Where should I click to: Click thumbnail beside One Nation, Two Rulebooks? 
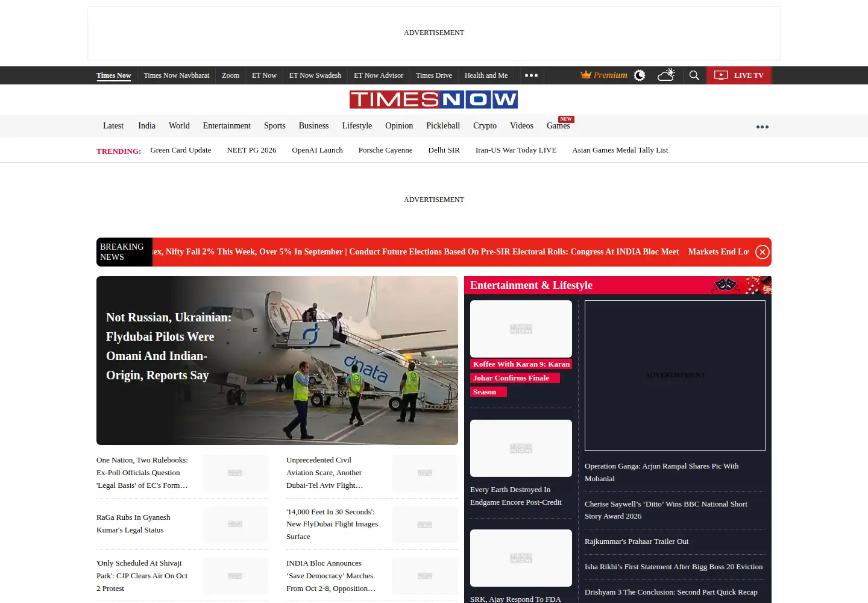[x=235, y=473]
